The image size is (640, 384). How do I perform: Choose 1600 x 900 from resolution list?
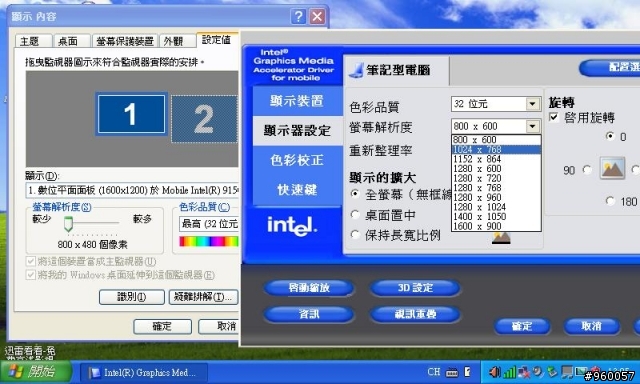click(496, 226)
